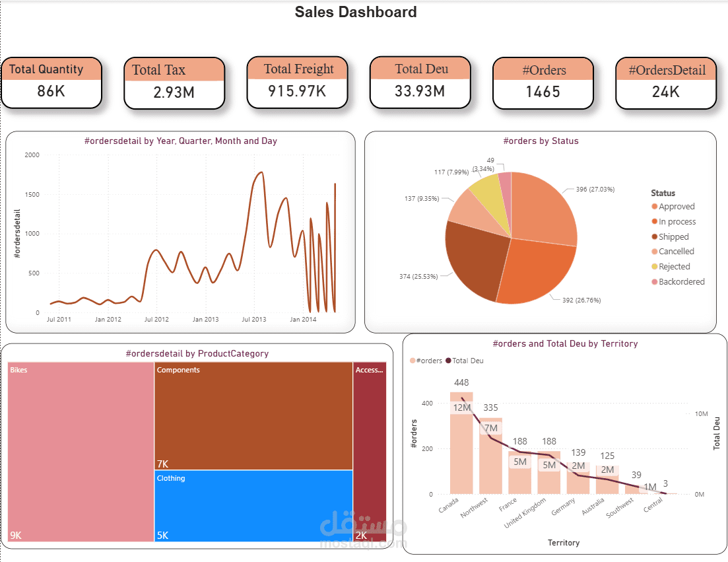Click the Backordered legend marker
The height and width of the screenshot is (562, 728).
coord(655,281)
